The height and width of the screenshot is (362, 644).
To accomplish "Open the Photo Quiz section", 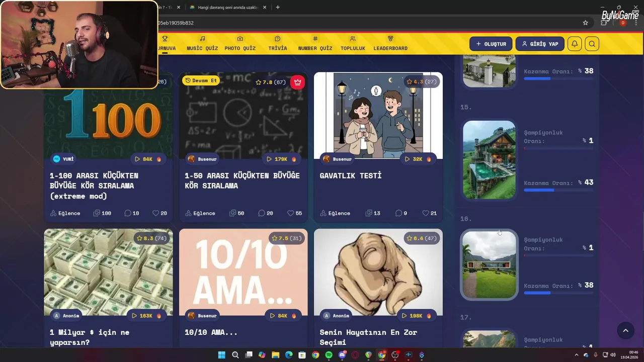I will (x=240, y=44).
